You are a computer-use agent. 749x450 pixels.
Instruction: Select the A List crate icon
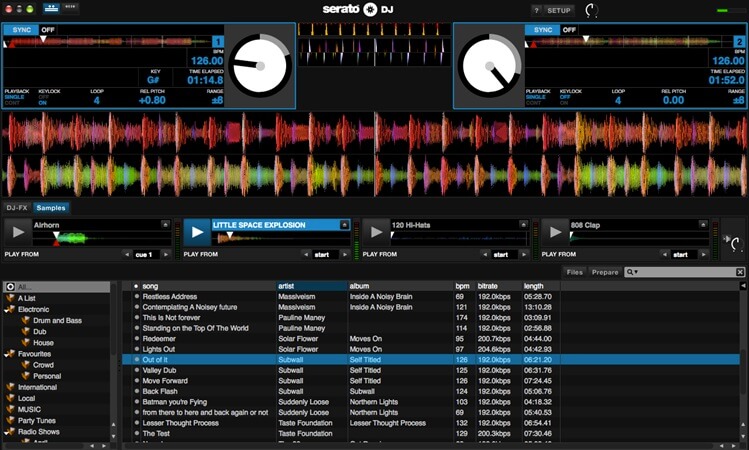pos(10,298)
